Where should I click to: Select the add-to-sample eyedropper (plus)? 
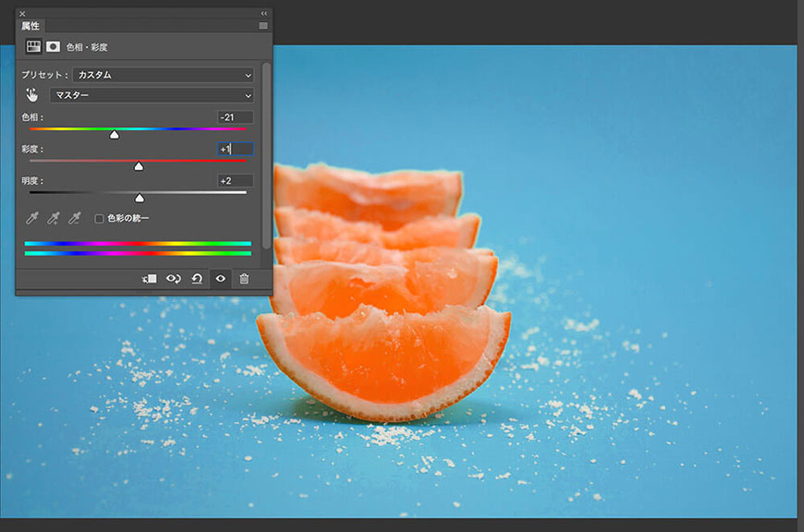coord(53,218)
